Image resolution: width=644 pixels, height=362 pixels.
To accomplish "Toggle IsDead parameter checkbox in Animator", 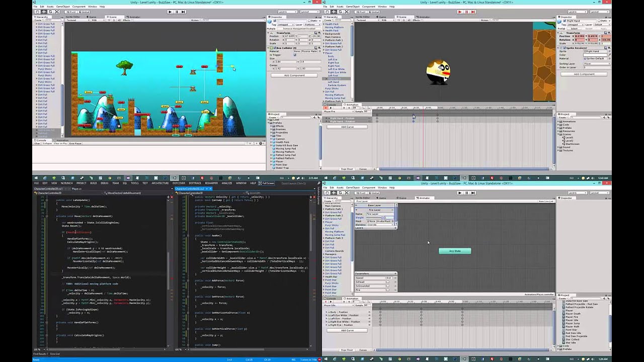I will click(387, 282).
